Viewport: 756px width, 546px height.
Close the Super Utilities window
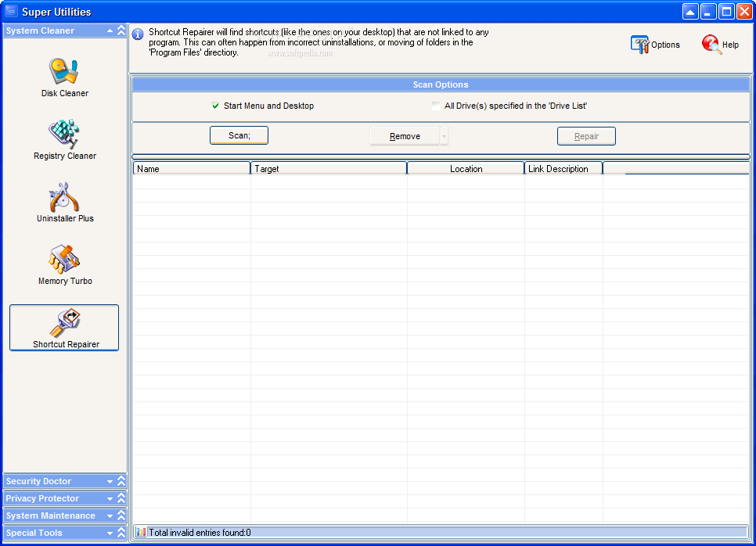point(744,12)
